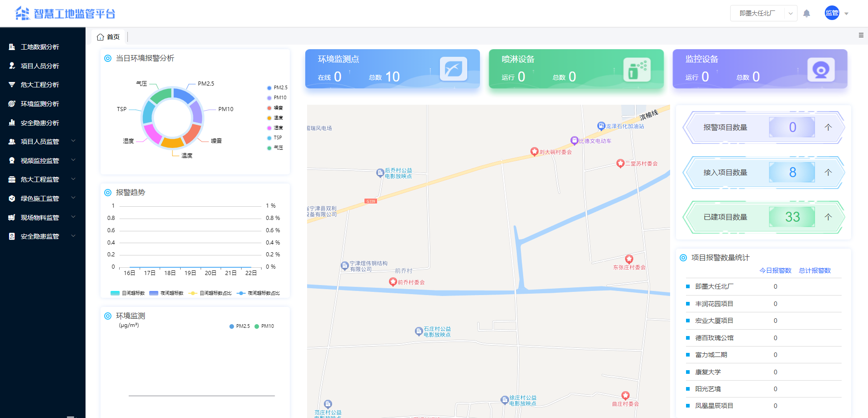Expand the 绿色施工监管 sidebar section

[x=40, y=198]
